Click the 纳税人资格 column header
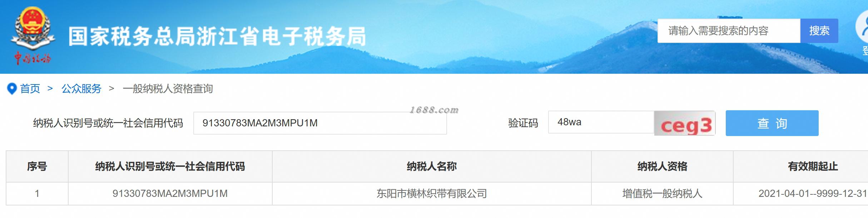868x218 pixels. point(662,166)
